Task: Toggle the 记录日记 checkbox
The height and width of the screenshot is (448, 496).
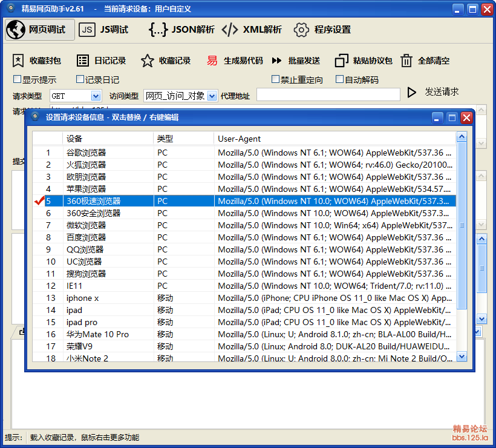Action: pyautogui.click(x=80, y=79)
